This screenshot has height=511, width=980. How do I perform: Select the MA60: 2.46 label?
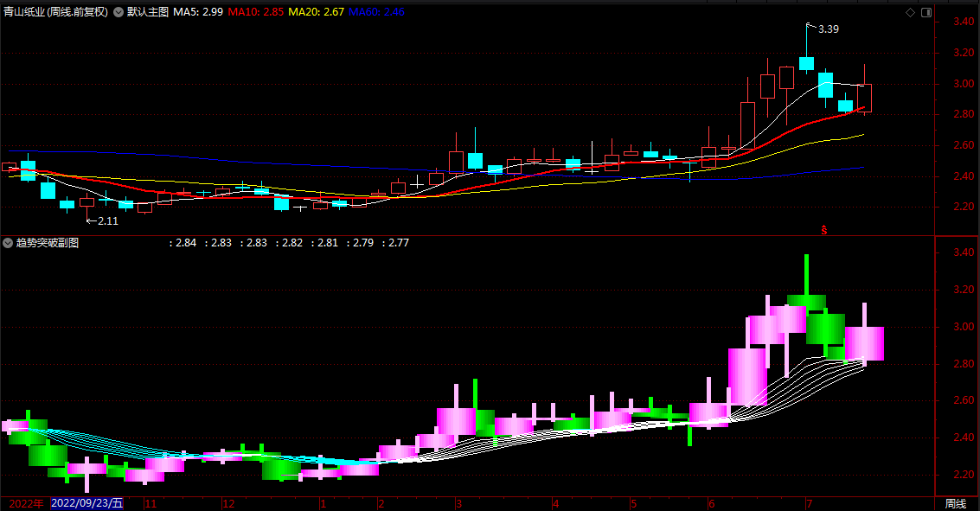(x=376, y=12)
